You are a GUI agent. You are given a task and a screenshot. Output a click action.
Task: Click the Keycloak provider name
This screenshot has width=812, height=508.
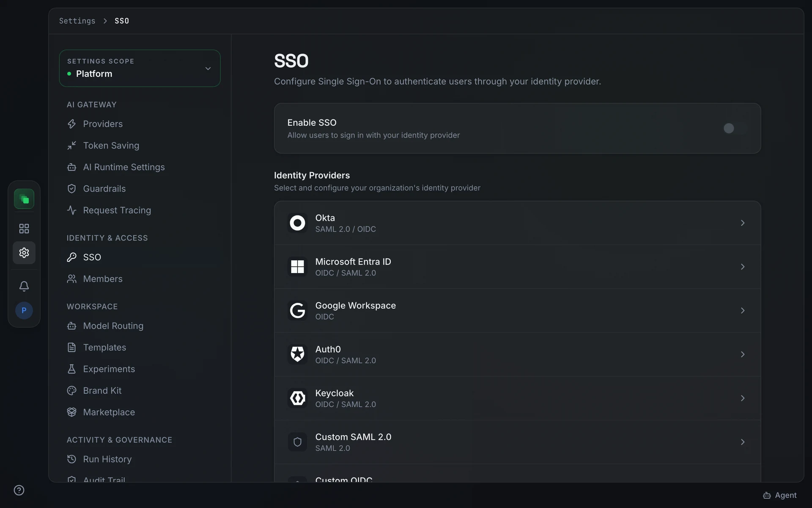click(334, 393)
